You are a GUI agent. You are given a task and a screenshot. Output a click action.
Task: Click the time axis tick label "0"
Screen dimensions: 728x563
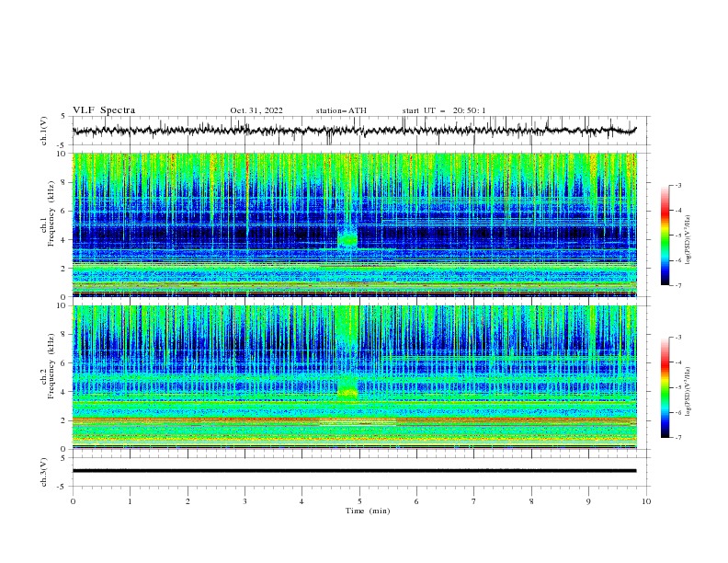73,501
